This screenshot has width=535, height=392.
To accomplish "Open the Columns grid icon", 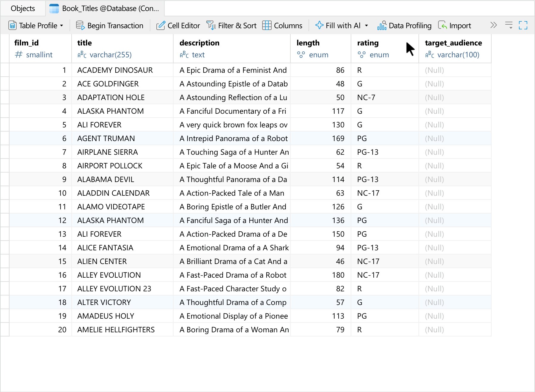I will pyautogui.click(x=267, y=26).
